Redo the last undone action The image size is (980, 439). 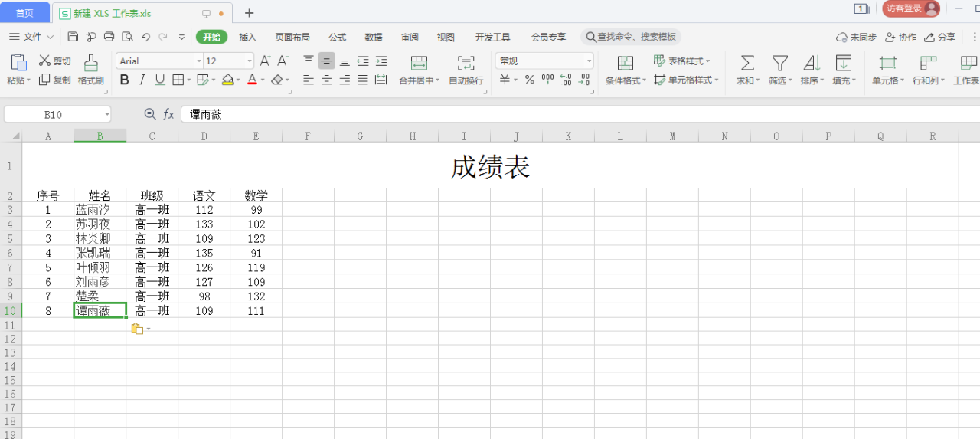tap(163, 37)
